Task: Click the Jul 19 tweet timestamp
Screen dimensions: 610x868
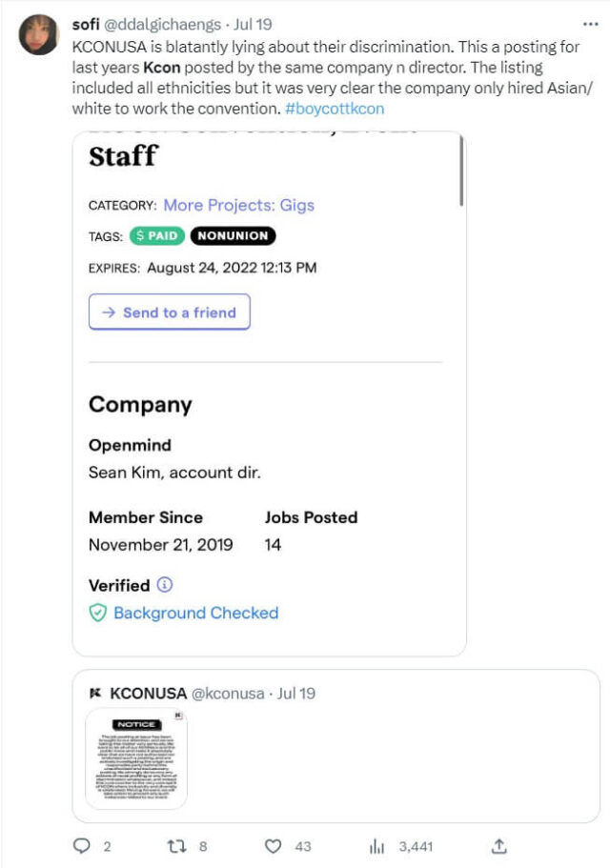Action: click(x=253, y=23)
